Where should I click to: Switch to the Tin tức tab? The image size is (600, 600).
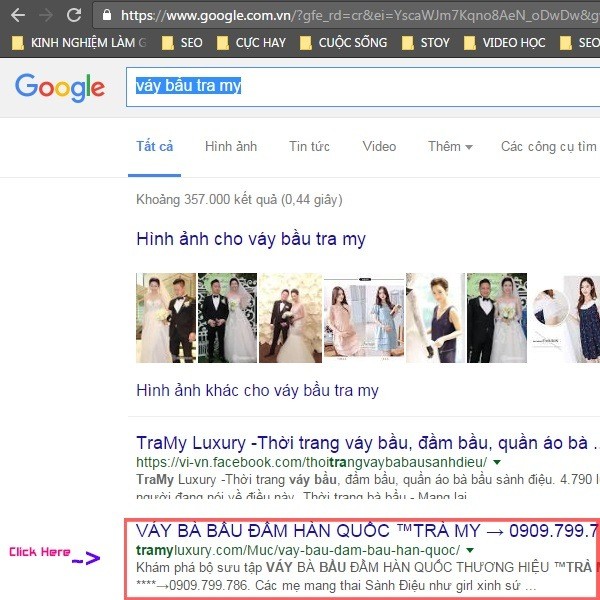click(x=309, y=147)
